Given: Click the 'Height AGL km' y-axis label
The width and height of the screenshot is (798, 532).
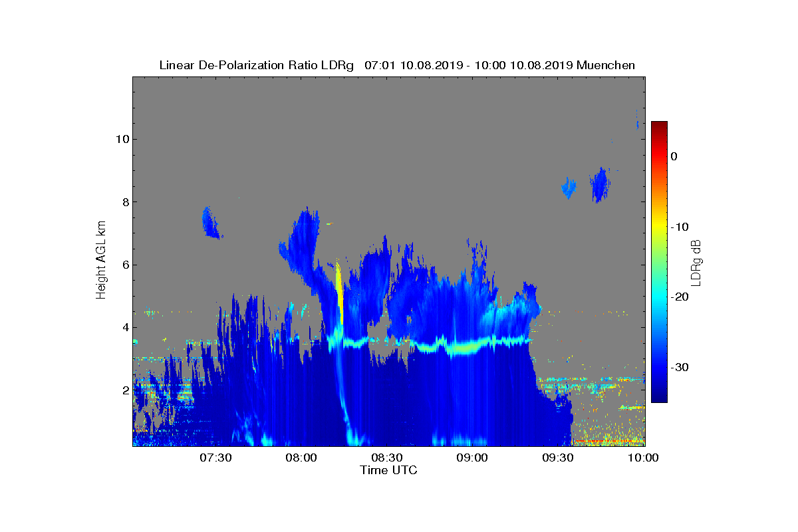Looking at the screenshot, I should click(101, 261).
